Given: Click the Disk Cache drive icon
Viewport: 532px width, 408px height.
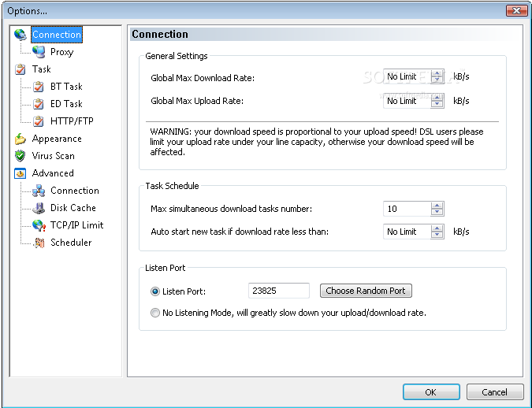Looking at the screenshot, I should tap(39, 208).
